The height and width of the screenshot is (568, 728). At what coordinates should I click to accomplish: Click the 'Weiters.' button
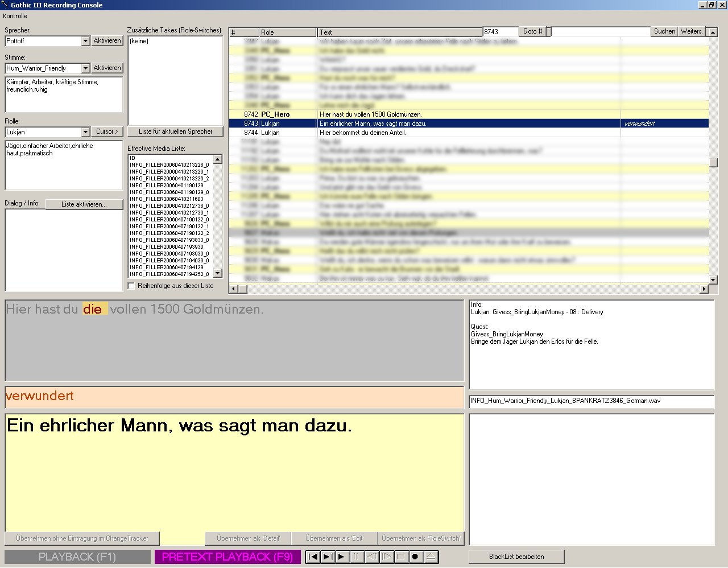(x=692, y=31)
